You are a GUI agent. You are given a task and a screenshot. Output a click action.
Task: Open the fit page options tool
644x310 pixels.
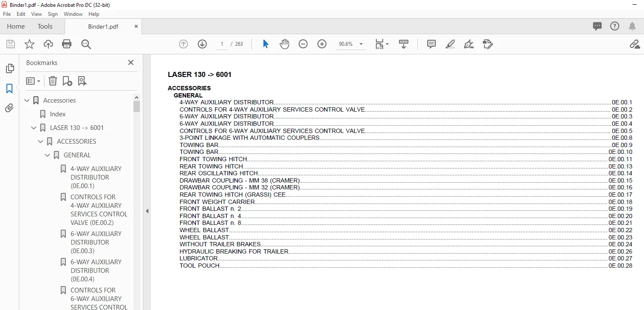(x=381, y=44)
